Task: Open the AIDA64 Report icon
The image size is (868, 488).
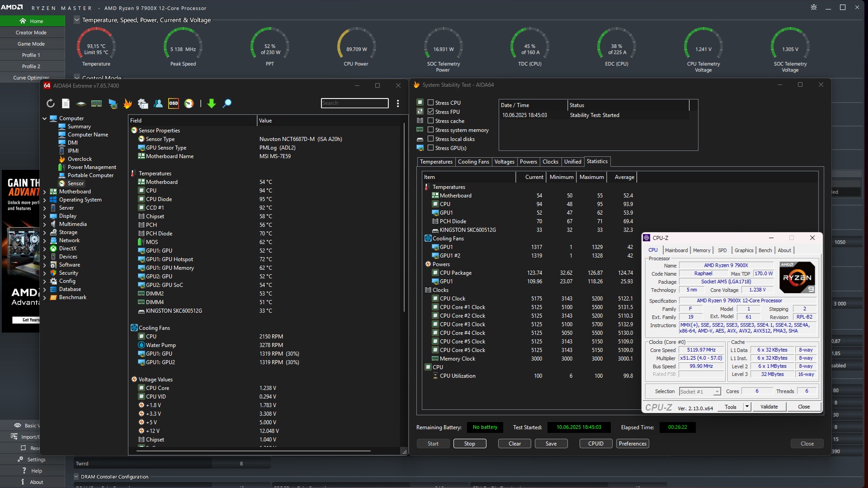Action: tap(66, 103)
